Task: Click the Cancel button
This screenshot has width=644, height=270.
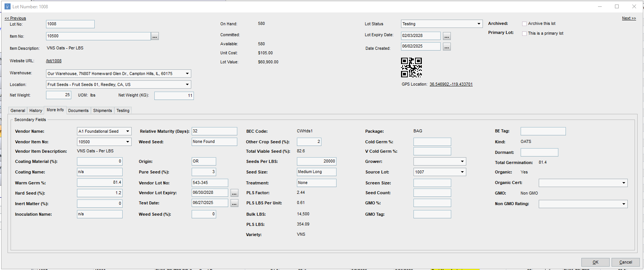Action: [x=626, y=262]
